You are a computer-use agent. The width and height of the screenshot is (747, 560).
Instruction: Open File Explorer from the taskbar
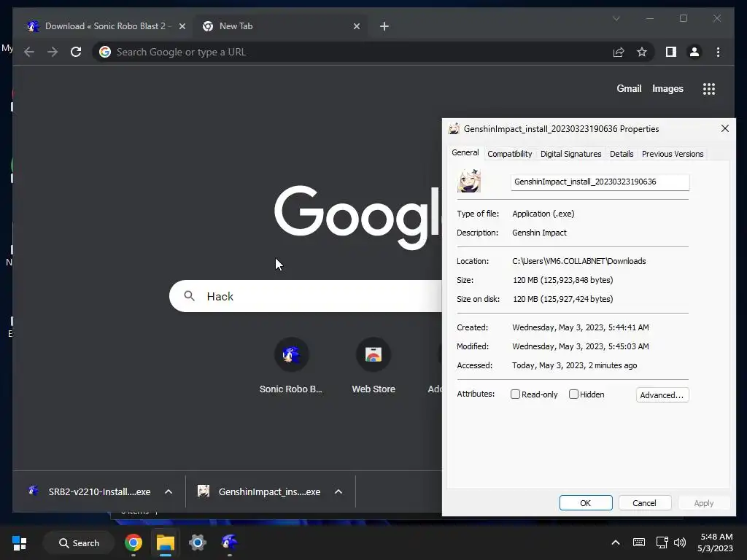point(166,542)
